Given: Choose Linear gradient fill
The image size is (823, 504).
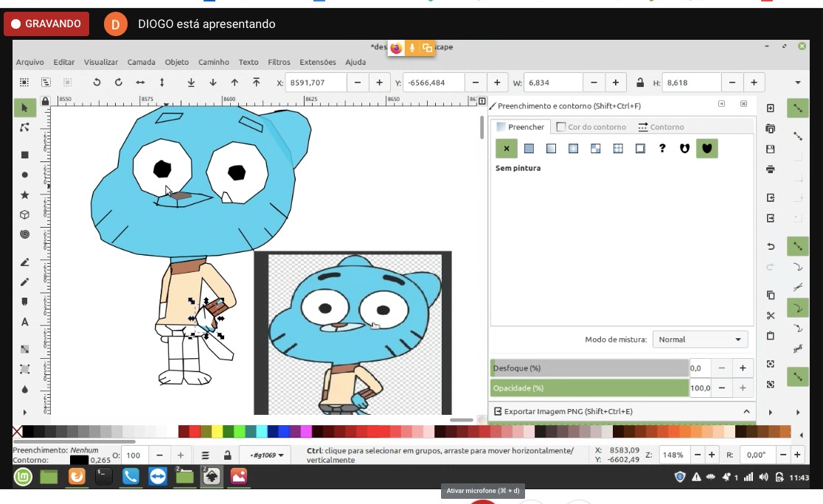Looking at the screenshot, I should [x=551, y=148].
